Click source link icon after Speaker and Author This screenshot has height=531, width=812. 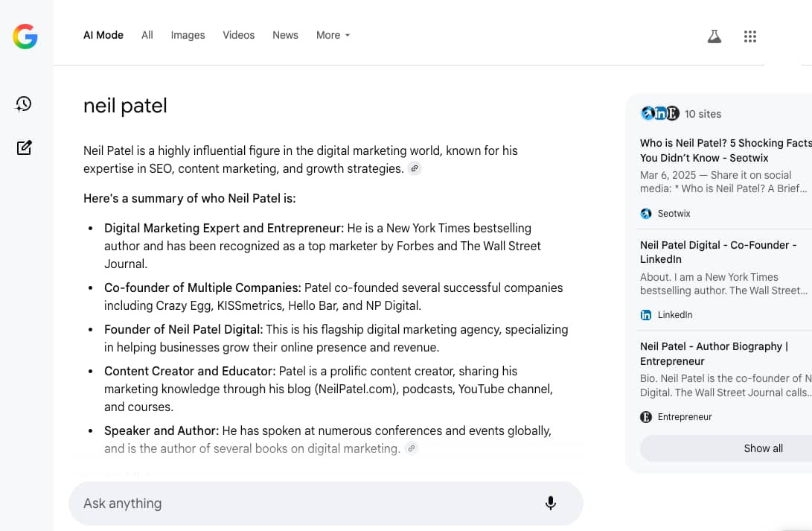[411, 448]
